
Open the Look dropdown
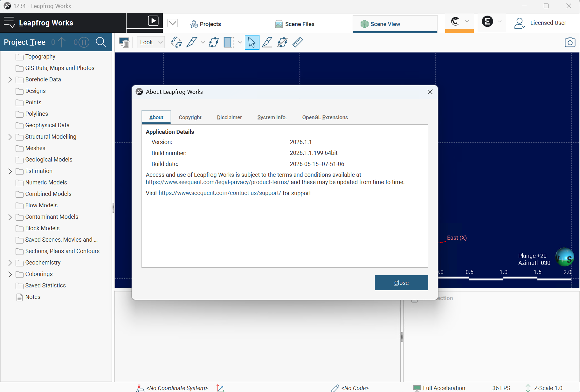[x=151, y=42]
